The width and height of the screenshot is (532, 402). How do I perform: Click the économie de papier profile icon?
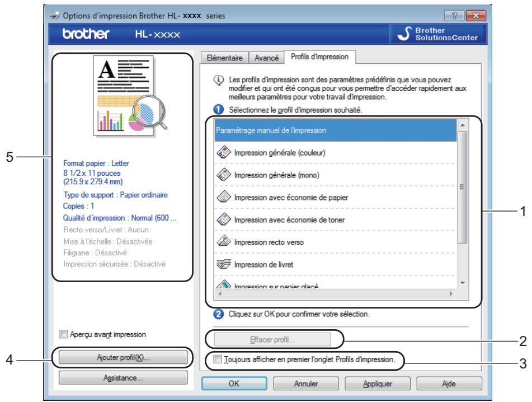tap(224, 197)
